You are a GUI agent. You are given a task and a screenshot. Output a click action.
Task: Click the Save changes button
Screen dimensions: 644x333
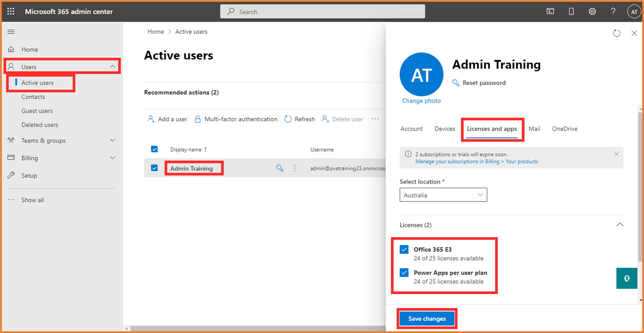(427, 319)
